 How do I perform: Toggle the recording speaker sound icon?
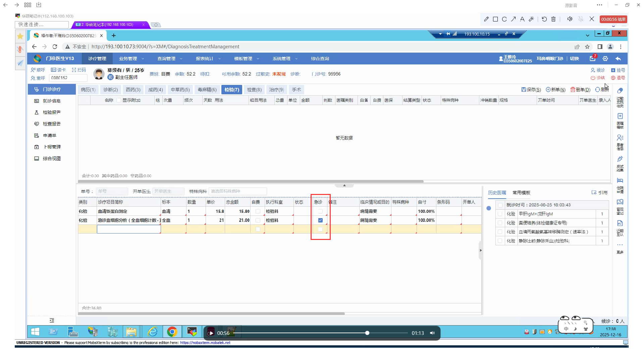point(570,19)
